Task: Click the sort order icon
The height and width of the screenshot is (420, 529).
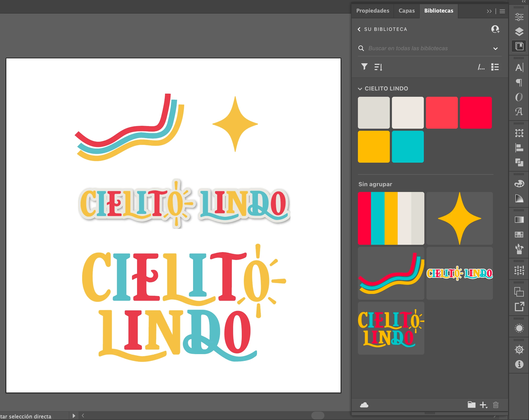Action: 378,67
